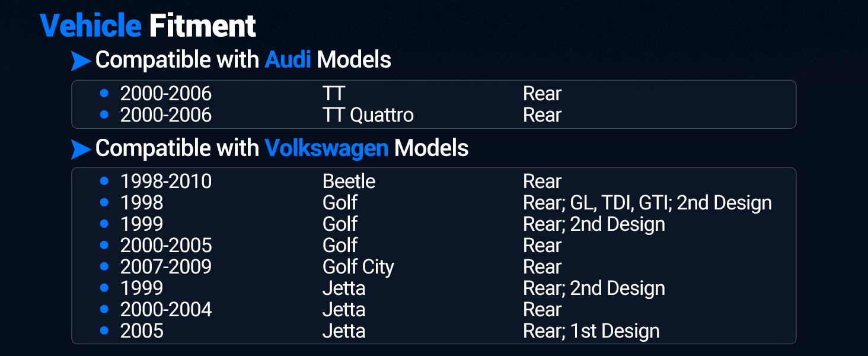Select the Vehicle Fitment title
Image resolution: width=868 pixels, height=356 pixels.
[x=148, y=26]
